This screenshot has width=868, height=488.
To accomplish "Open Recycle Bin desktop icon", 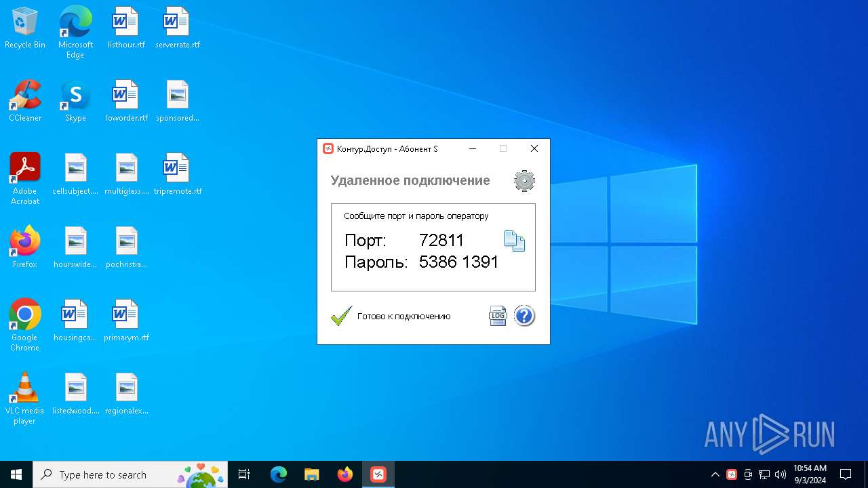I will [25, 28].
